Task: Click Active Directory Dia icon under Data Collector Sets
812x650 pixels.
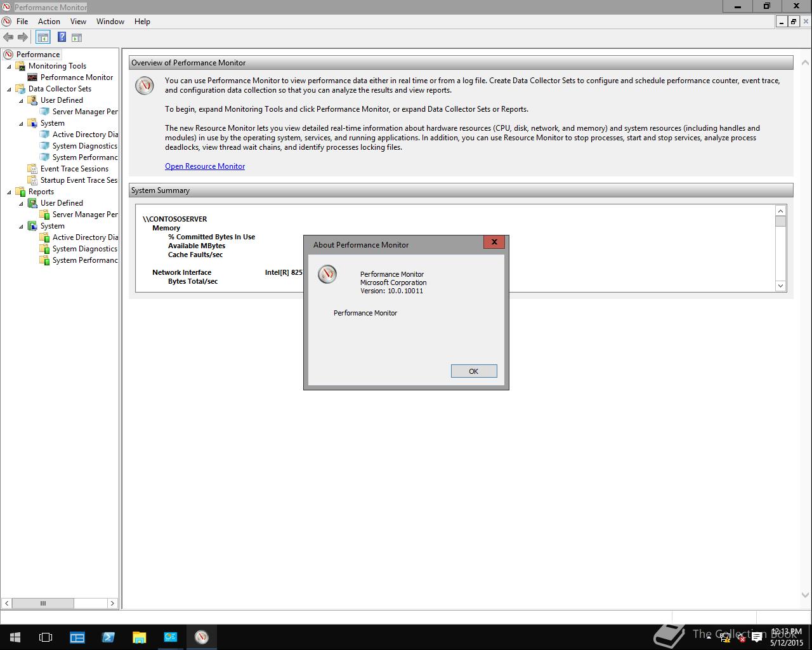Action: click(44, 135)
